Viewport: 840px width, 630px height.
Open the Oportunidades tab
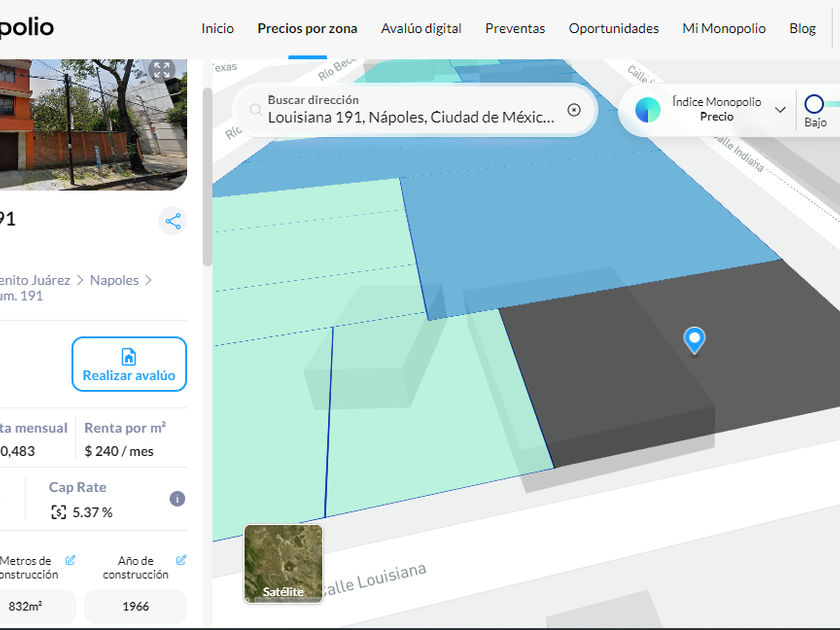click(614, 28)
